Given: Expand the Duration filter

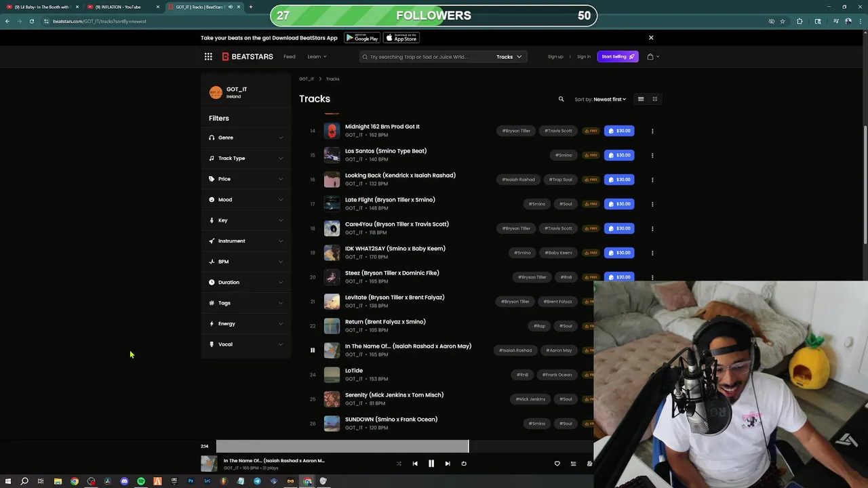Looking at the screenshot, I should coord(246,283).
